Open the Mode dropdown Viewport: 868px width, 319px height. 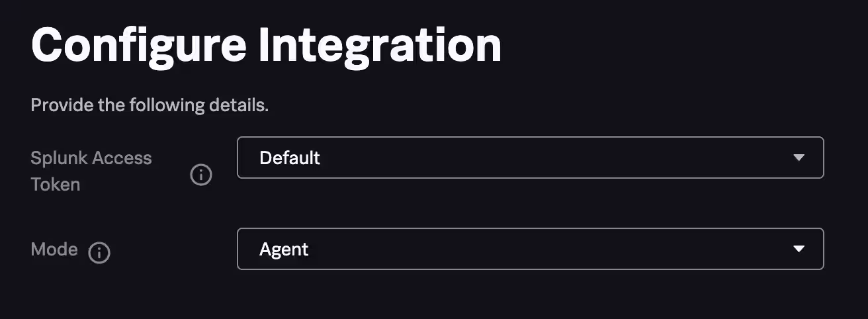529,249
